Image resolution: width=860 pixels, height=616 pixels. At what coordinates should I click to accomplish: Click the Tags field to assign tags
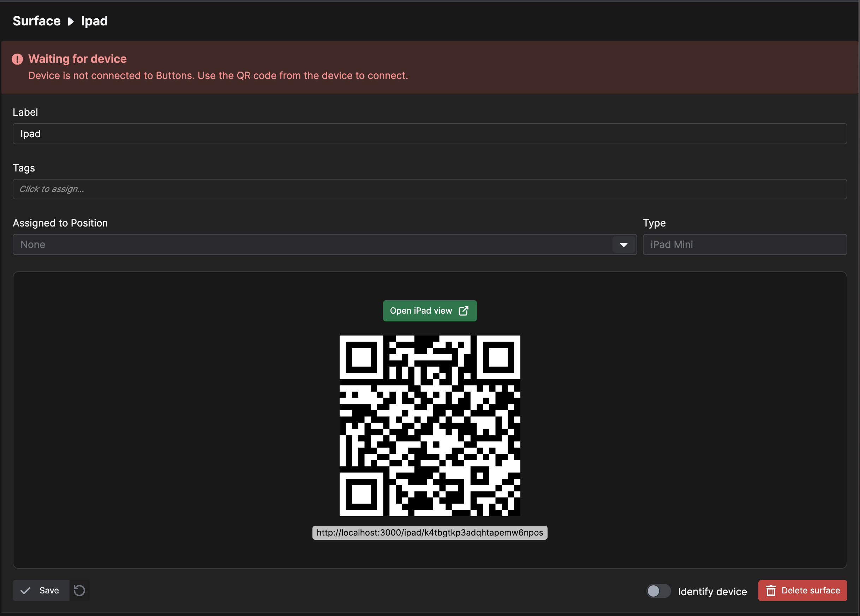pyautogui.click(x=430, y=189)
